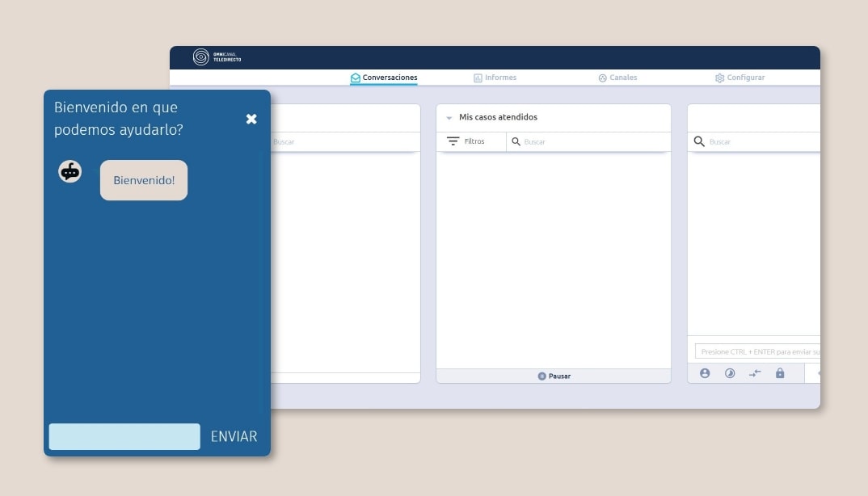Collapse the Mis casos atendidos panel
The width and height of the screenshot is (868, 496).
point(449,118)
